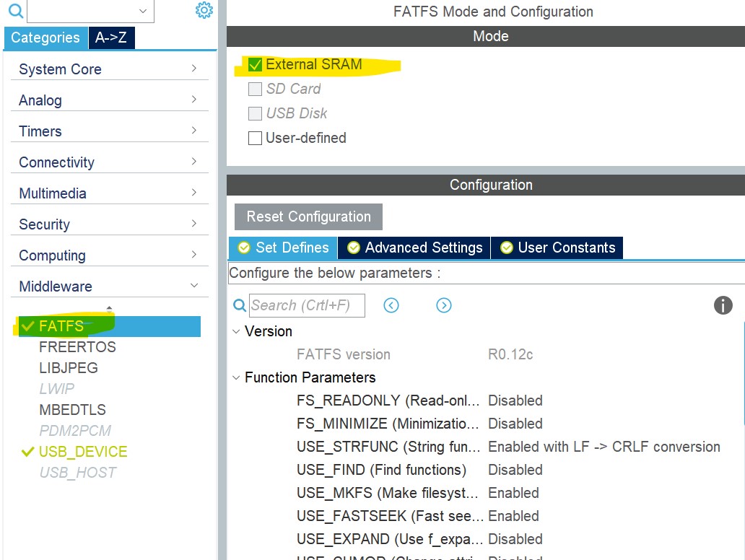Focus the Search (Crtl+F) input field
This screenshot has width=745, height=560.
[x=307, y=305]
